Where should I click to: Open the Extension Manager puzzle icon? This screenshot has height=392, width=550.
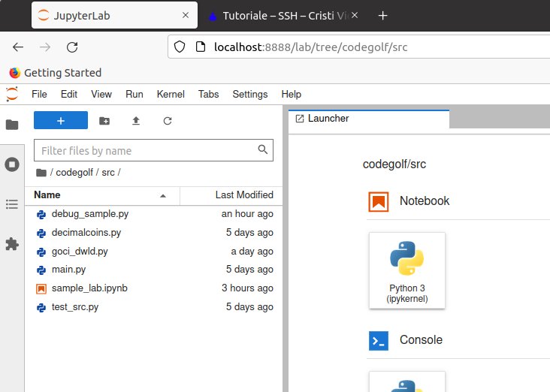coord(12,244)
